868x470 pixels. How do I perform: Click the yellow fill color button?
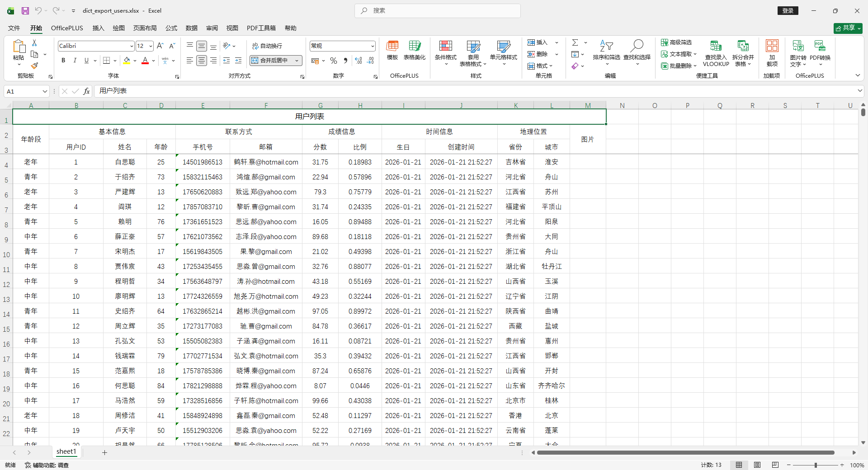click(127, 61)
